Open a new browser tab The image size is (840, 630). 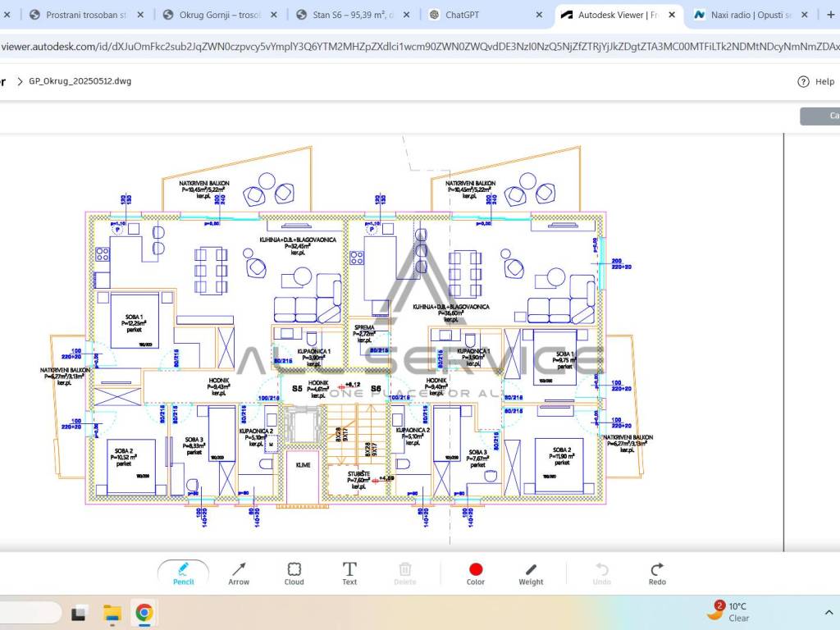point(829,15)
